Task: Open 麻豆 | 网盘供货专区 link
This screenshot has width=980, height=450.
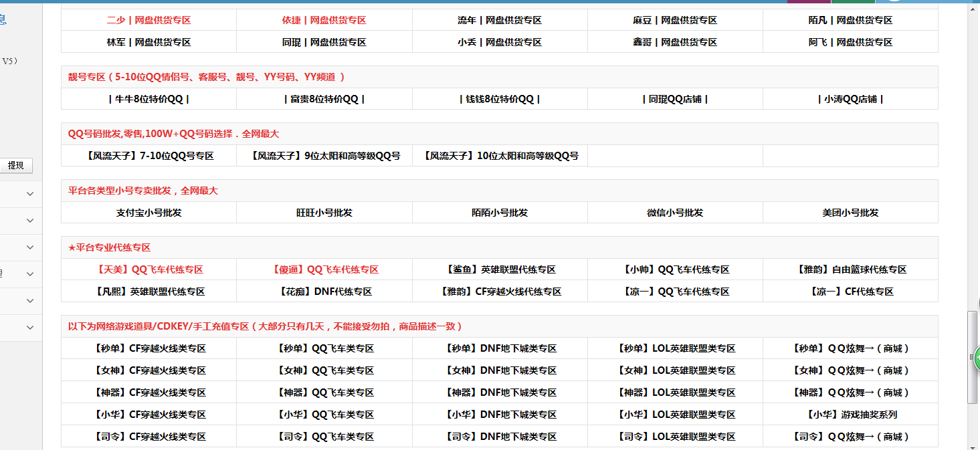Action: [675, 21]
